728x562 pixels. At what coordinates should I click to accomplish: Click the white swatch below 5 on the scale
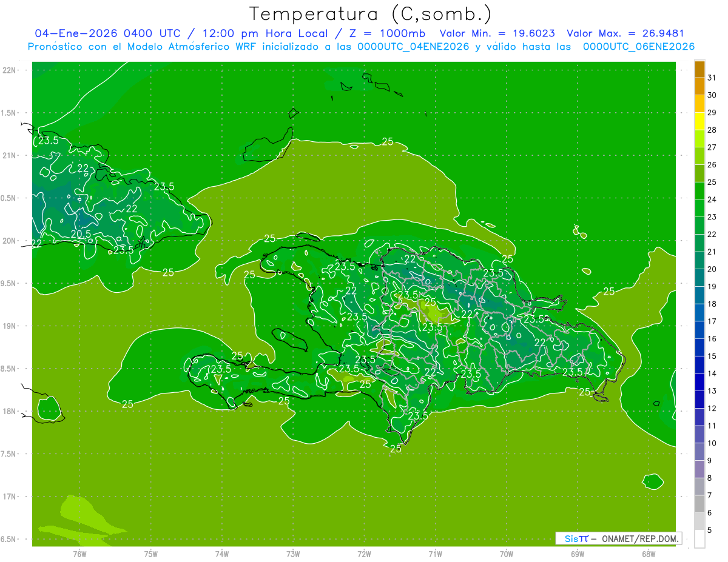pyautogui.click(x=699, y=539)
